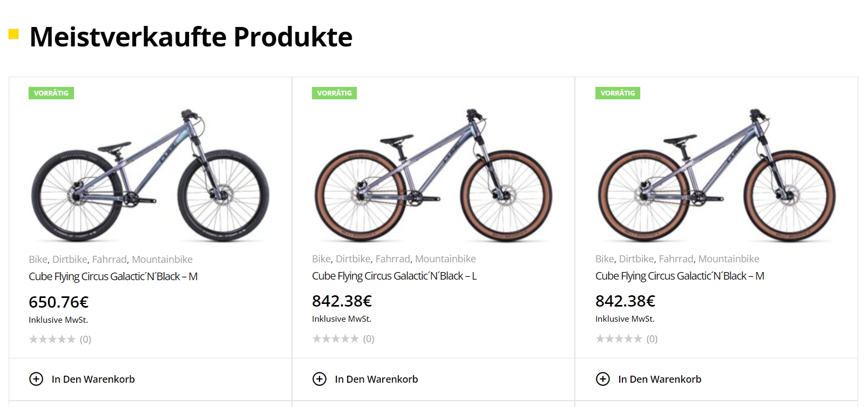The image size is (868, 407).
Task: Open Cube Flying Circus Galactic'N'Black – L title
Action: point(394,276)
